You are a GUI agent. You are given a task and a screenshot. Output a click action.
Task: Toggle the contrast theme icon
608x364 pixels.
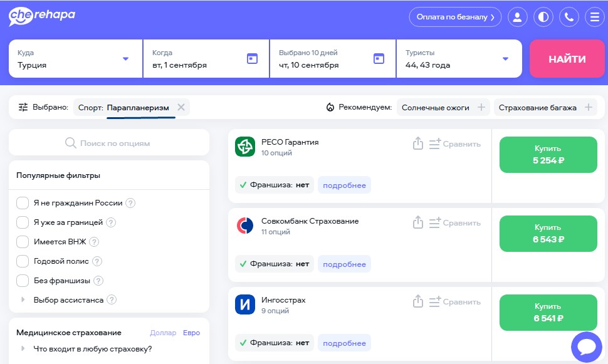coord(543,17)
